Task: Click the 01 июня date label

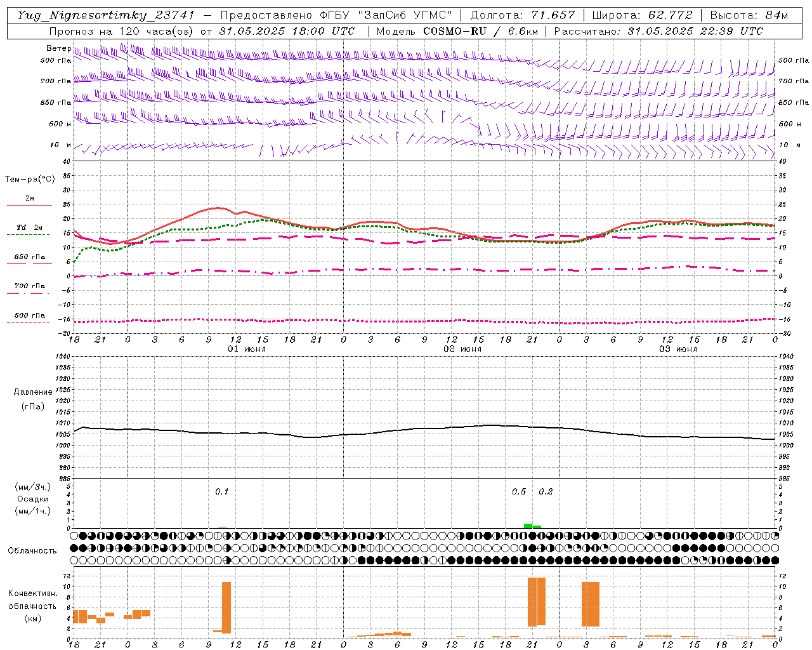Action: click(247, 349)
